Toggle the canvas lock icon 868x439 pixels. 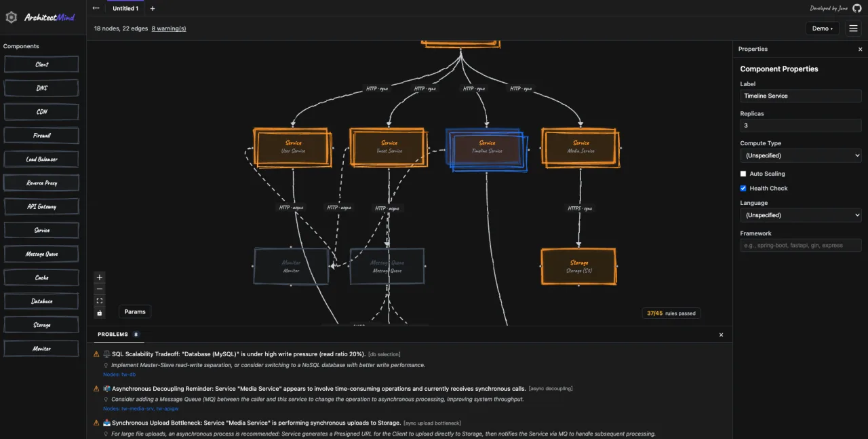pos(100,313)
